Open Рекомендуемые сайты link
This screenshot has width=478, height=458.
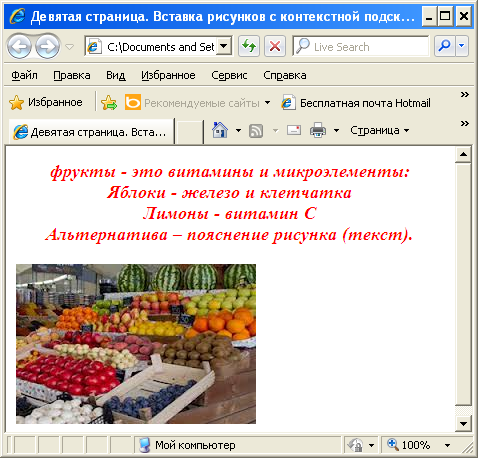(x=192, y=103)
